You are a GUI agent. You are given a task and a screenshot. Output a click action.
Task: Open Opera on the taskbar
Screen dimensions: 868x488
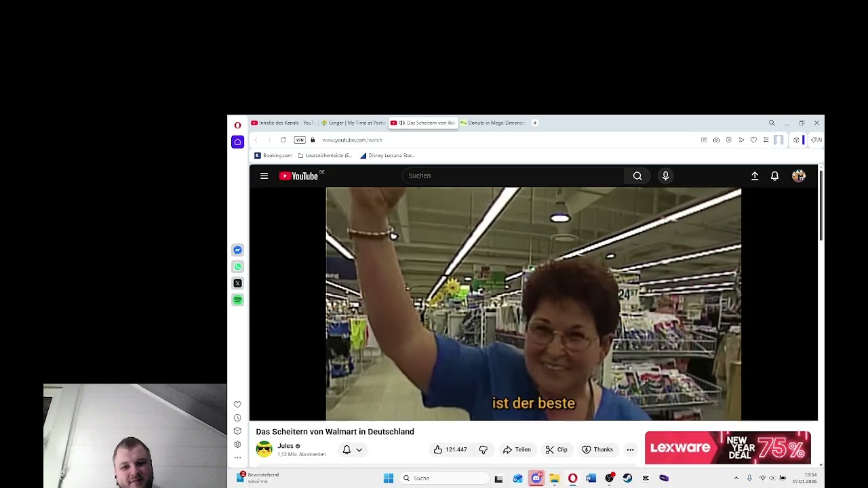click(x=572, y=478)
